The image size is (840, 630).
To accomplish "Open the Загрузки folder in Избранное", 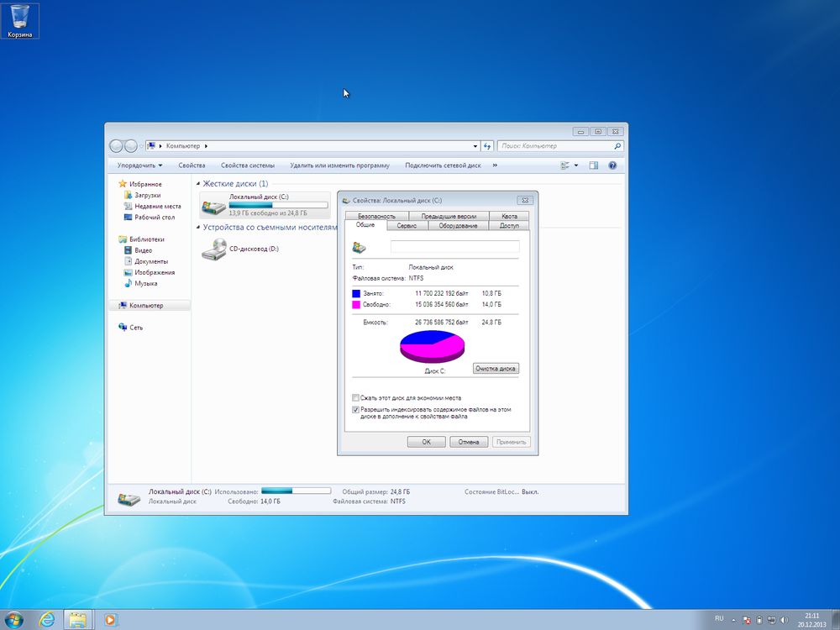I will point(149,195).
